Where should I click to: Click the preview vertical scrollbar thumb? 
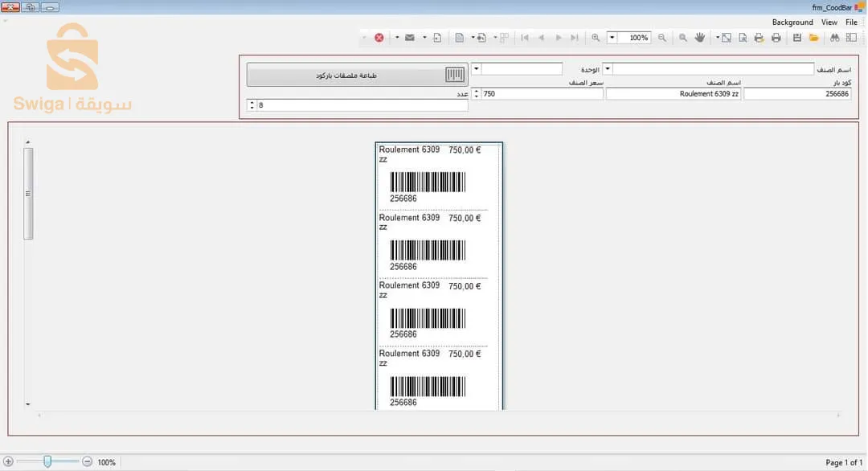(28, 194)
